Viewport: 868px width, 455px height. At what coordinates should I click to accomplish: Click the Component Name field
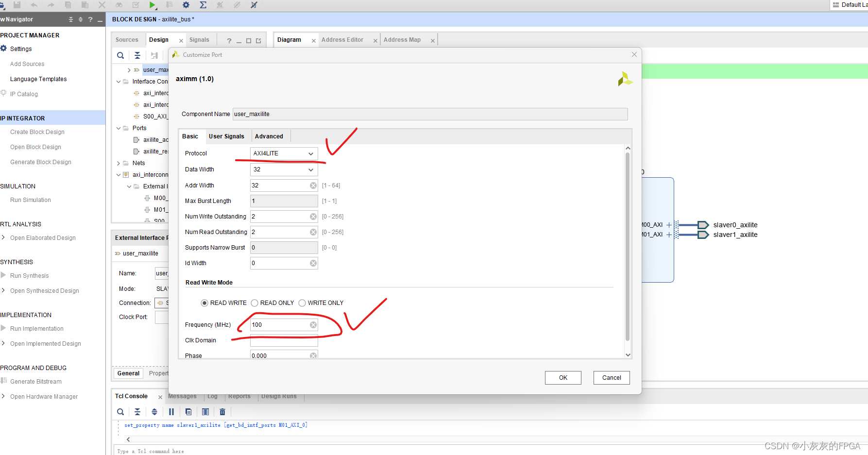(430, 114)
